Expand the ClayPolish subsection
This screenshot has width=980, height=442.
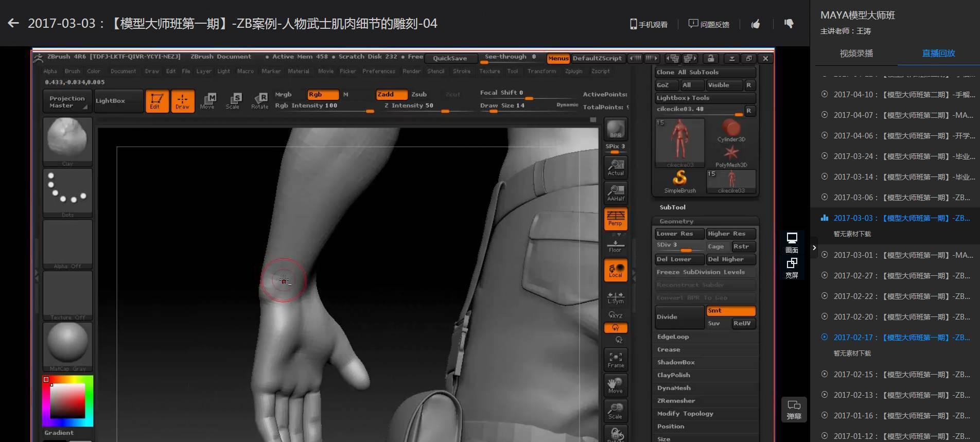click(x=673, y=375)
